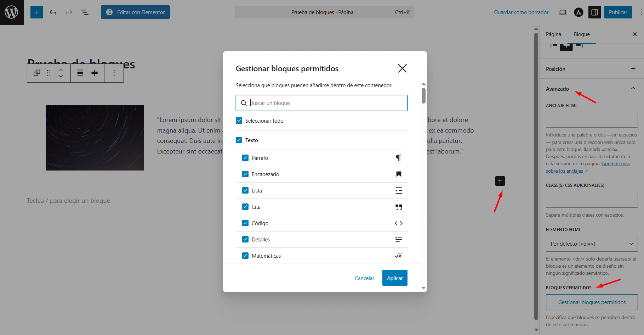The image size is (644, 335).
Task: Click Cancelar in the dialog
Action: [364, 278]
